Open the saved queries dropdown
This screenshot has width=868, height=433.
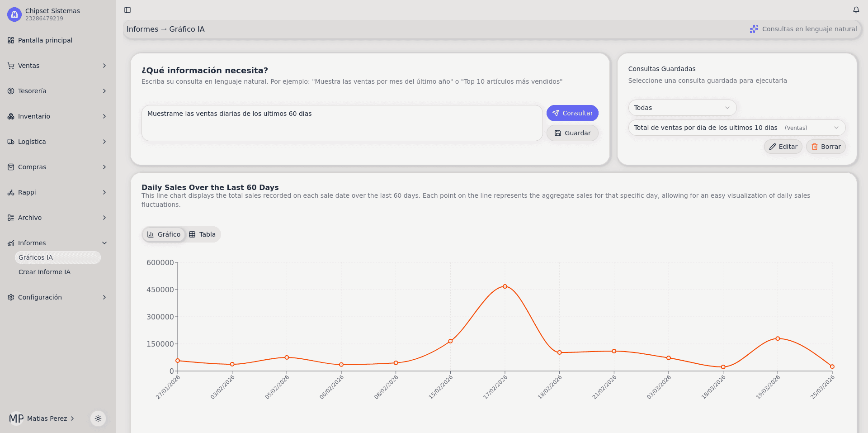[x=736, y=128]
